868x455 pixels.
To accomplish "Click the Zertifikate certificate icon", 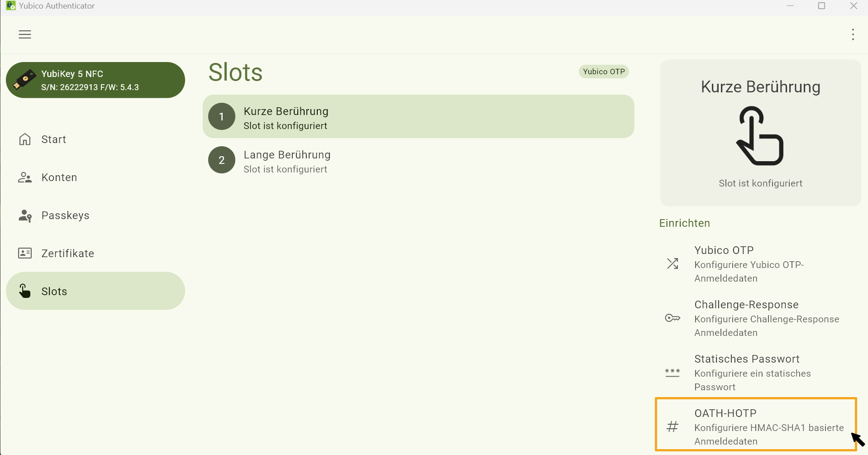I will (25, 253).
